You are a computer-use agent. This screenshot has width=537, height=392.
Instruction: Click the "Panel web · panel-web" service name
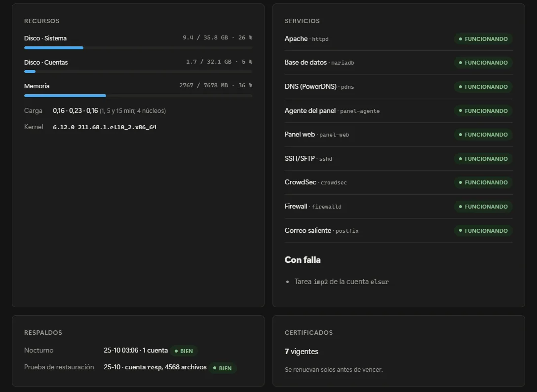point(317,135)
